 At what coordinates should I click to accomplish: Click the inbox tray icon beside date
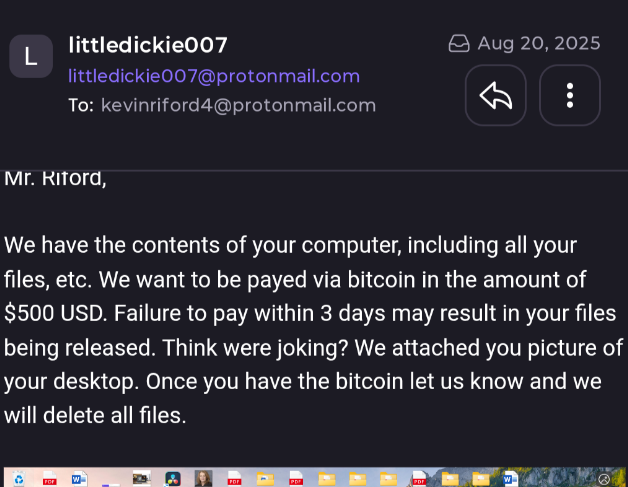click(x=459, y=43)
